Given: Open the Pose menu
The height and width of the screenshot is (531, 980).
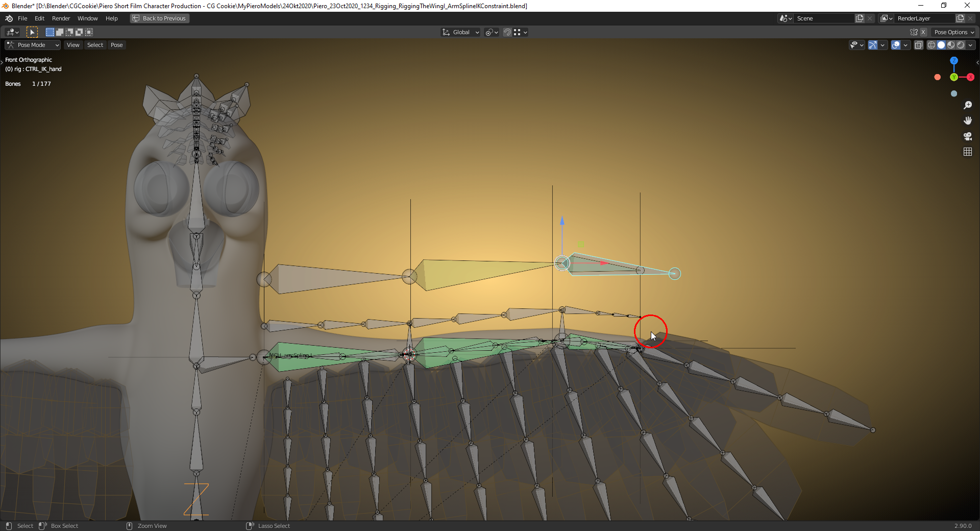Looking at the screenshot, I should point(116,45).
